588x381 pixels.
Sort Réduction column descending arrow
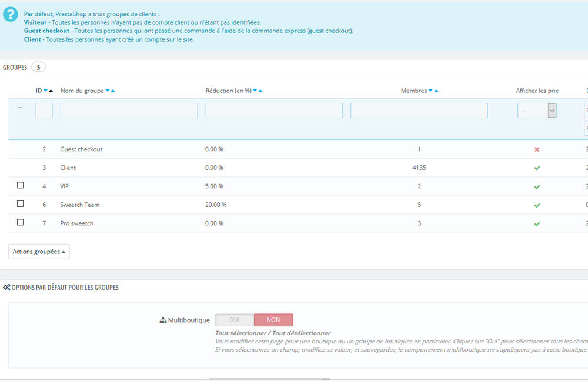click(x=255, y=91)
